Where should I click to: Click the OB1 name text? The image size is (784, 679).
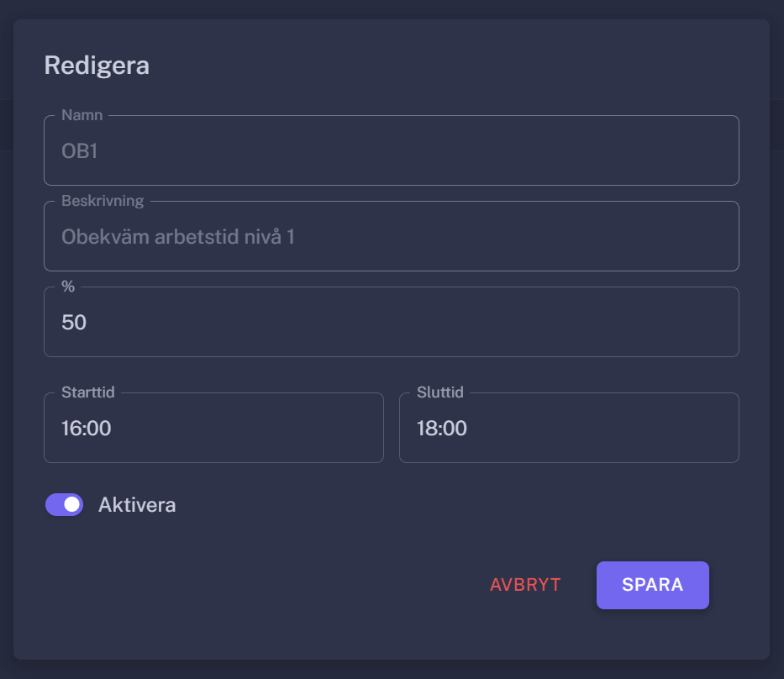tap(81, 151)
